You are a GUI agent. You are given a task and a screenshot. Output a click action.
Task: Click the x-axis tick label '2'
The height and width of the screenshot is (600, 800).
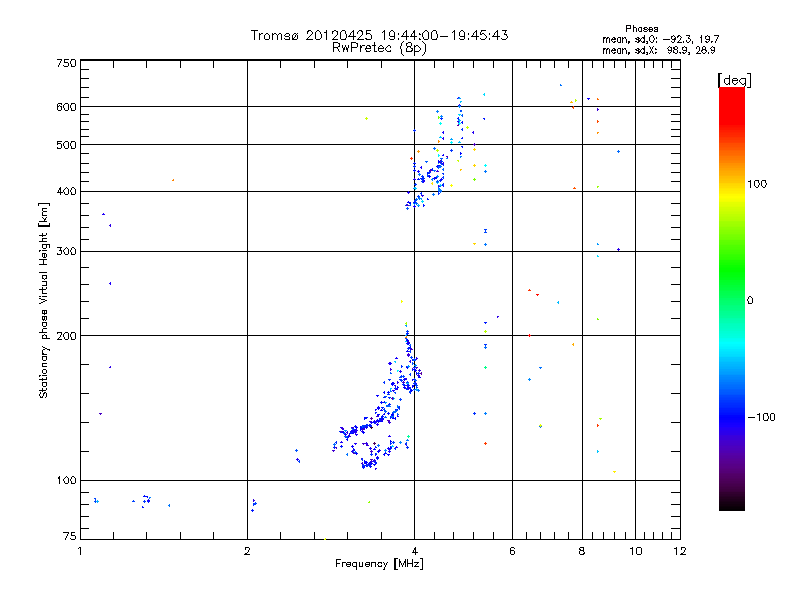[x=247, y=551]
